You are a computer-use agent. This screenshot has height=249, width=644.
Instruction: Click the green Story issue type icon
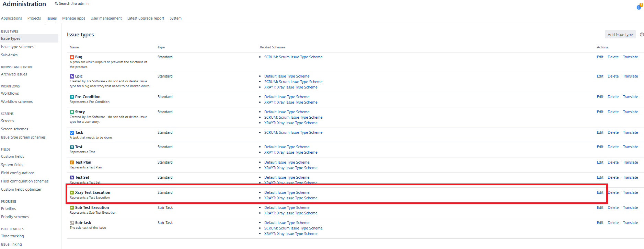pos(72,112)
